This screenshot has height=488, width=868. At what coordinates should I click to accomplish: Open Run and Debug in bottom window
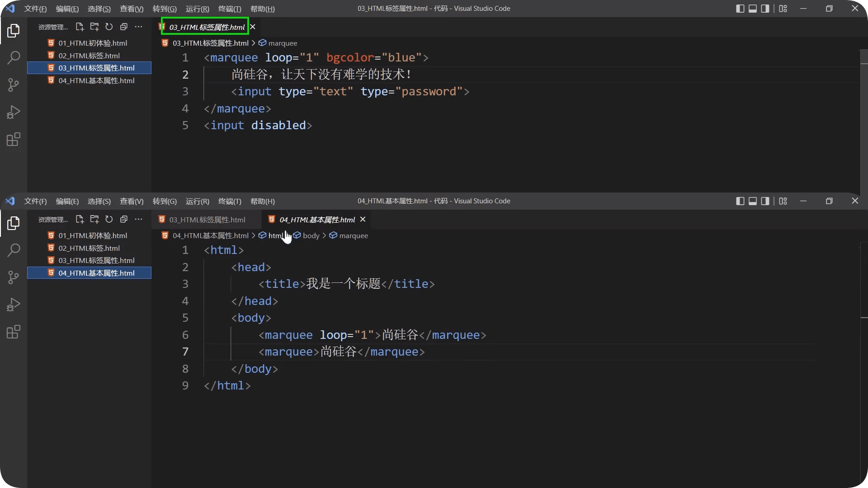[x=14, y=305]
